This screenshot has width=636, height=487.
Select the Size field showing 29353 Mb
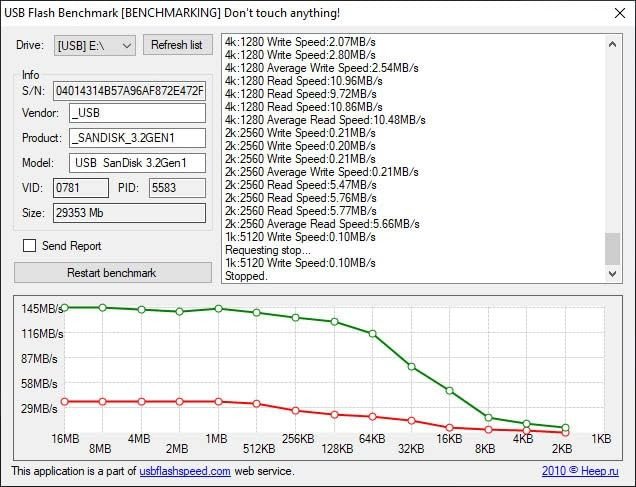(128, 213)
